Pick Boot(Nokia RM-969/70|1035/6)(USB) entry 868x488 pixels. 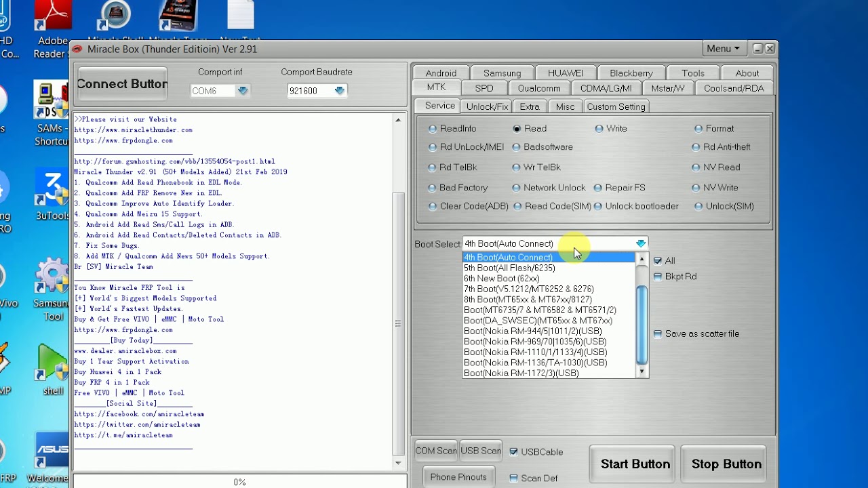[x=549, y=342]
